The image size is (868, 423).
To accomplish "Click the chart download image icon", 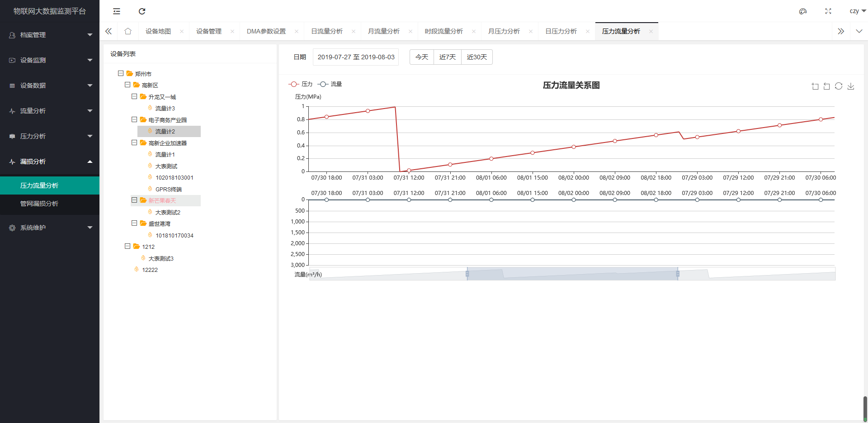I will click(x=851, y=86).
